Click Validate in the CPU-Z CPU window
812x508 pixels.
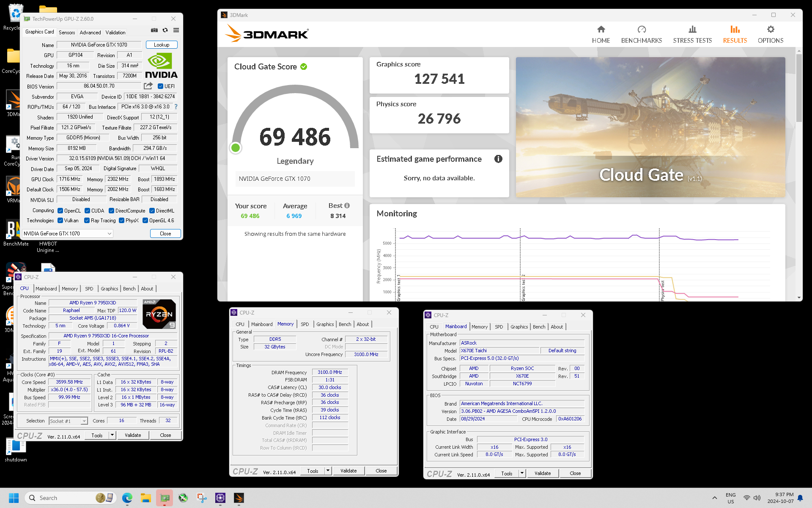[133, 435]
